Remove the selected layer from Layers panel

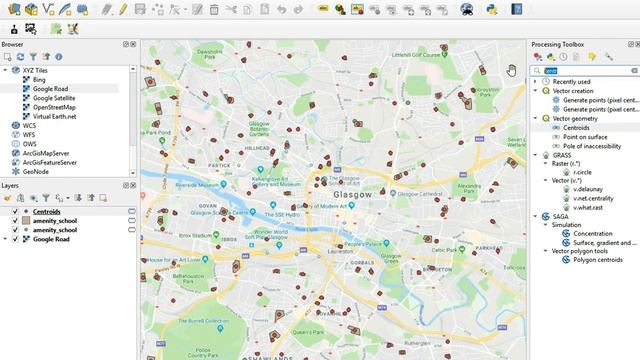click(103, 198)
